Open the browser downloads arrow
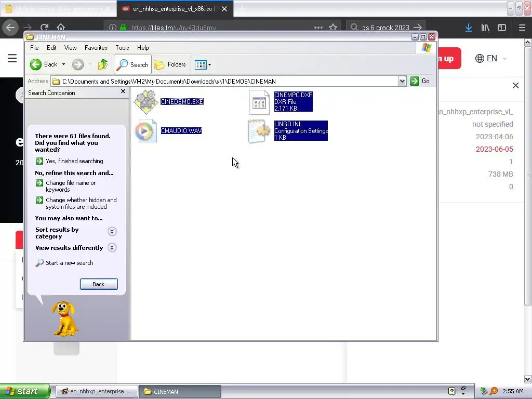This screenshot has height=399, width=532. click(469, 28)
